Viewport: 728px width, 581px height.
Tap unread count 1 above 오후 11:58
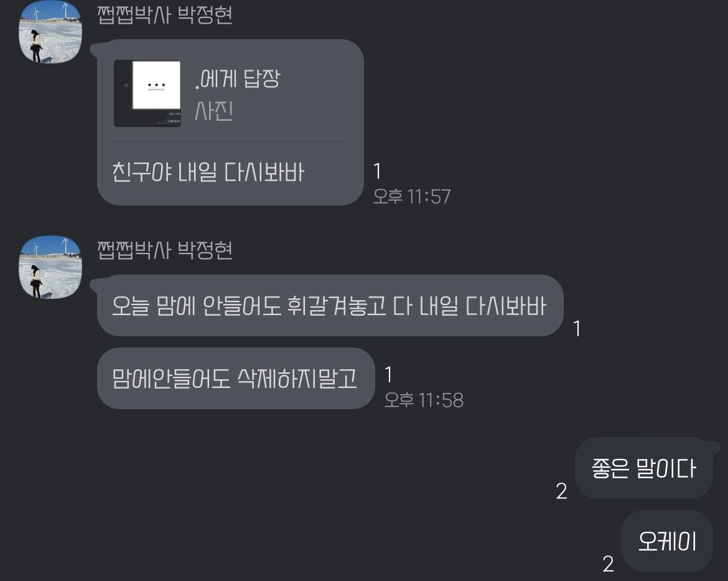pos(389,375)
